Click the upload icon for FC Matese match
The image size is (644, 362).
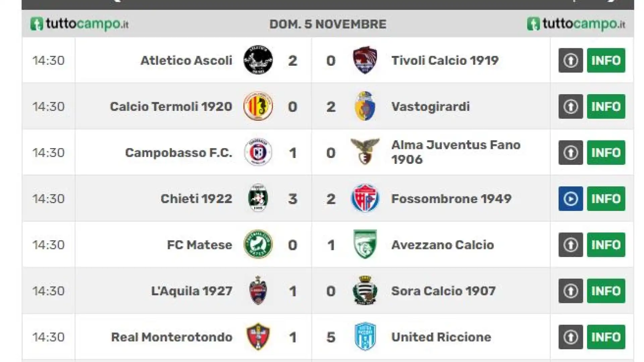[x=571, y=245]
